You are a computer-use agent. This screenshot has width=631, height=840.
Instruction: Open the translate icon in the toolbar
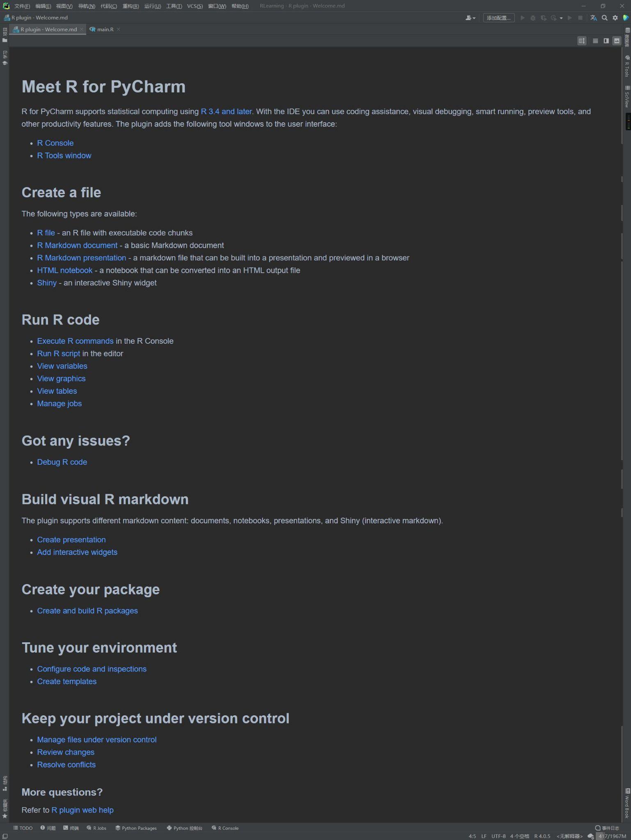pyautogui.click(x=593, y=18)
